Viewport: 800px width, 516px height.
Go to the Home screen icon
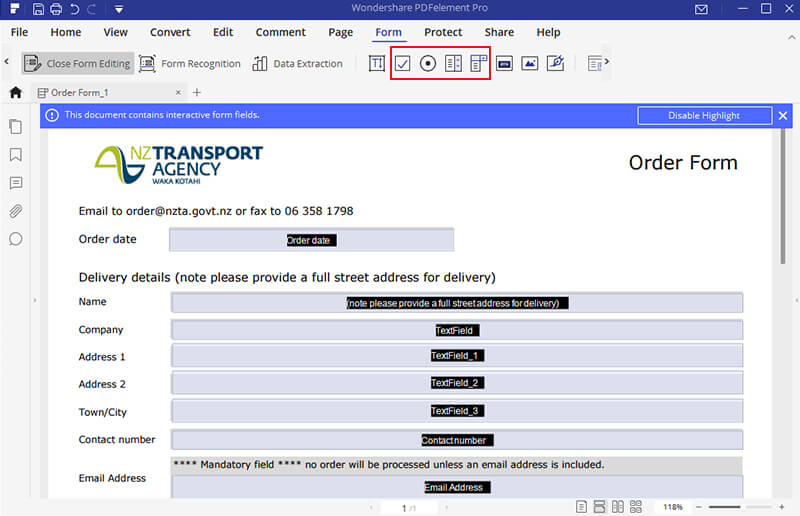(16, 92)
